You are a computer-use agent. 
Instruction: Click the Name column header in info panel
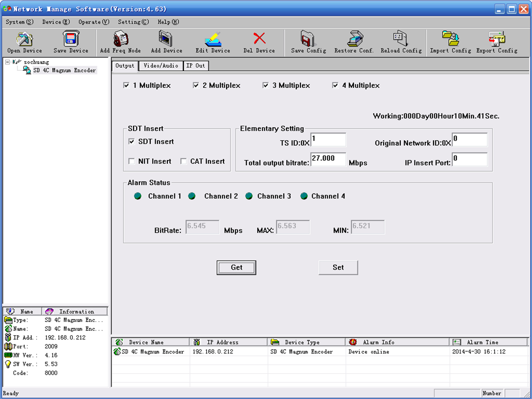[22, 311]
